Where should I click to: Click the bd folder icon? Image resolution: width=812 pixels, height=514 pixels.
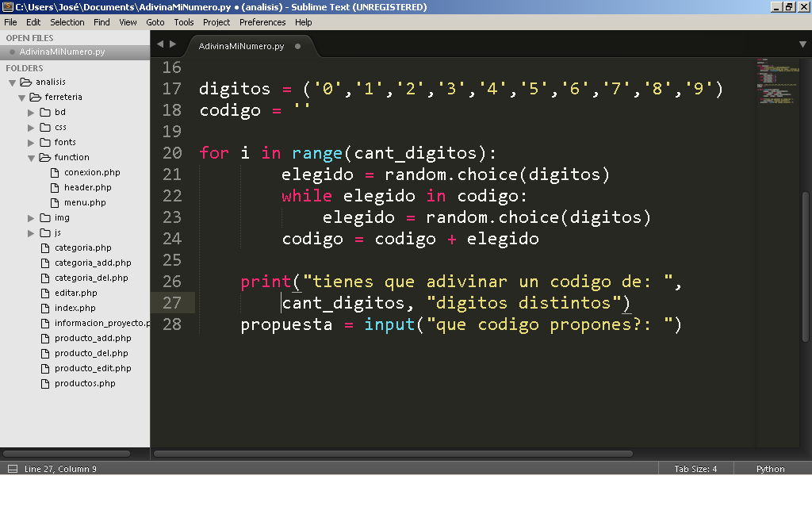(45, 113)
